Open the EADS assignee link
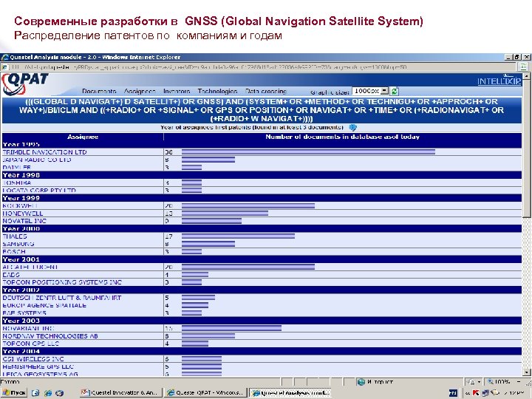This screenshot has width=532, height=399. pyautogui.click(x=11, y=274)
